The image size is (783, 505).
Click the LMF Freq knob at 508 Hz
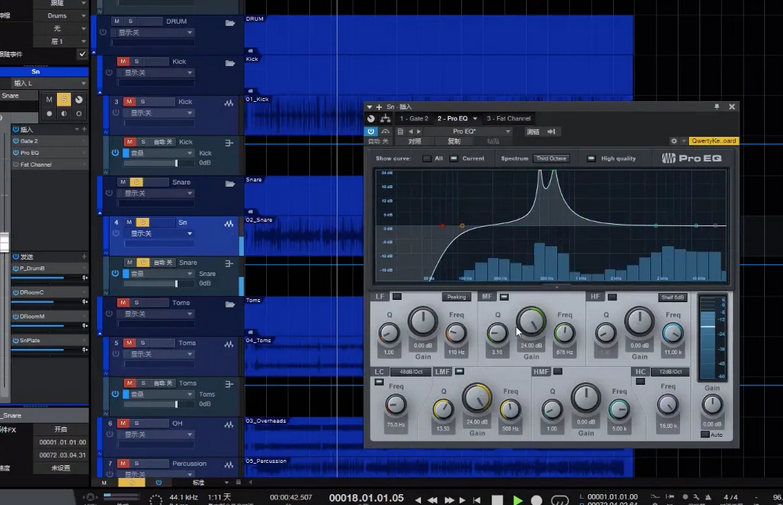tap(510, 410)
